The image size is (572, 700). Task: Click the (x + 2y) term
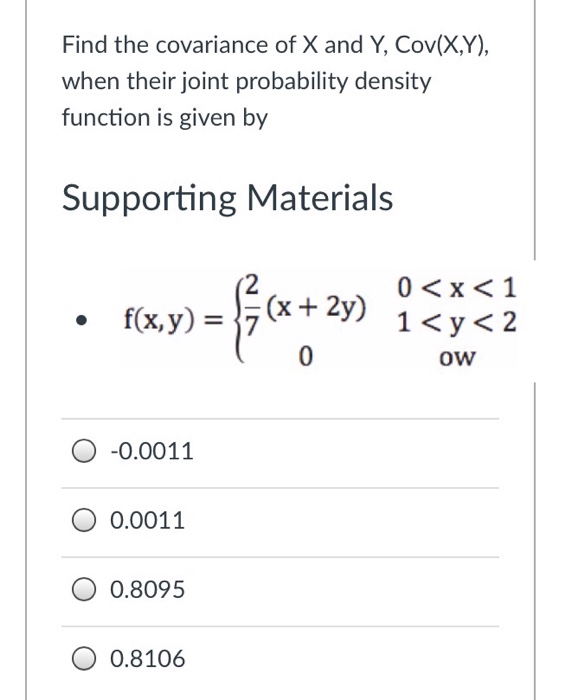tap(316, 307)
